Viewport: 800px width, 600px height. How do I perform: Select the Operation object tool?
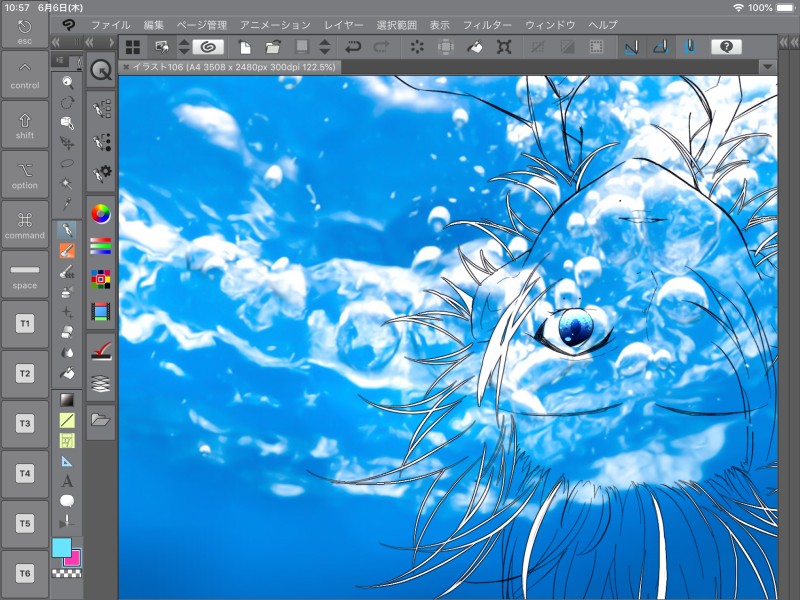67,122
